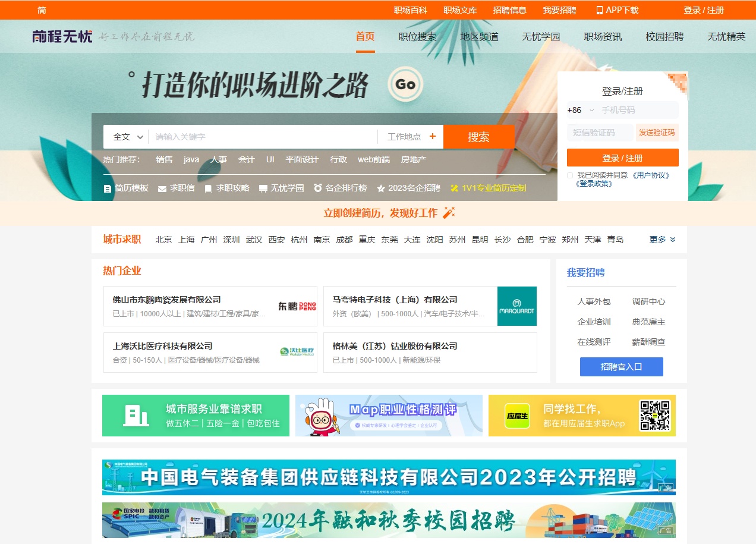Viewport: 756px width, 544px height.
Task: Click the building icon on 城市服务业 banner
Action: coord(136,415)
